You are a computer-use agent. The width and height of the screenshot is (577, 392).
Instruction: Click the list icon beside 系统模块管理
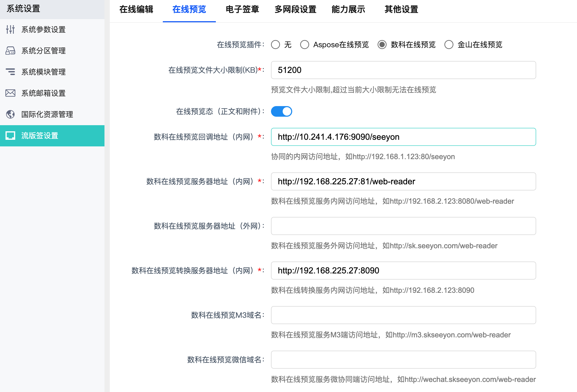(10, 72)
